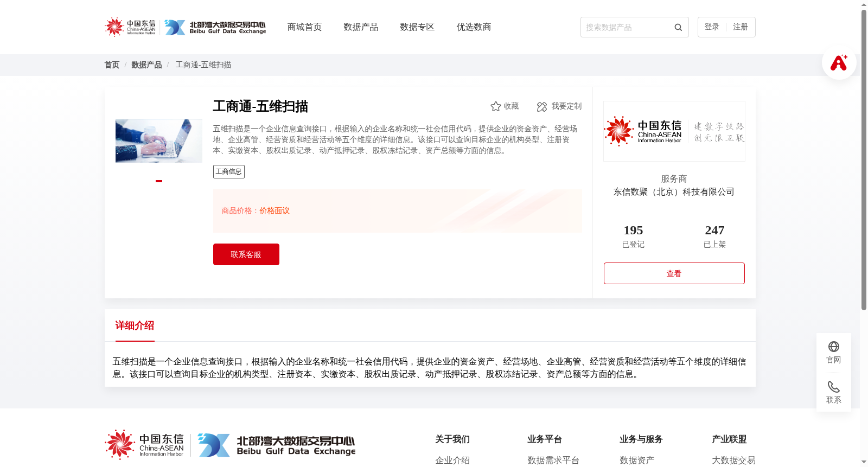Screen dimensions: 868x467
Task: Click the red carousel indicator under product image
Action: coord(159,181)
